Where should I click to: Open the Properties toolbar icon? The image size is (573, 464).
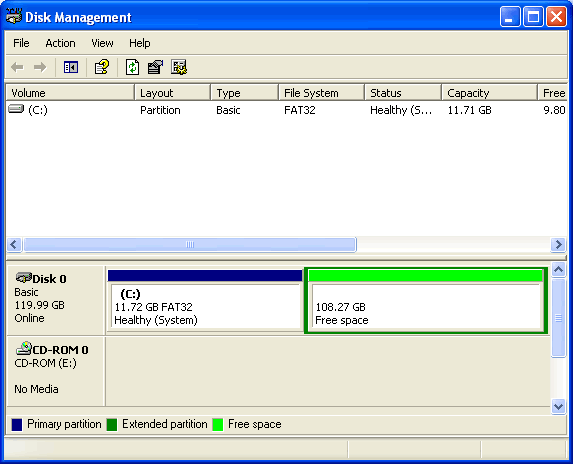point(155,67)
